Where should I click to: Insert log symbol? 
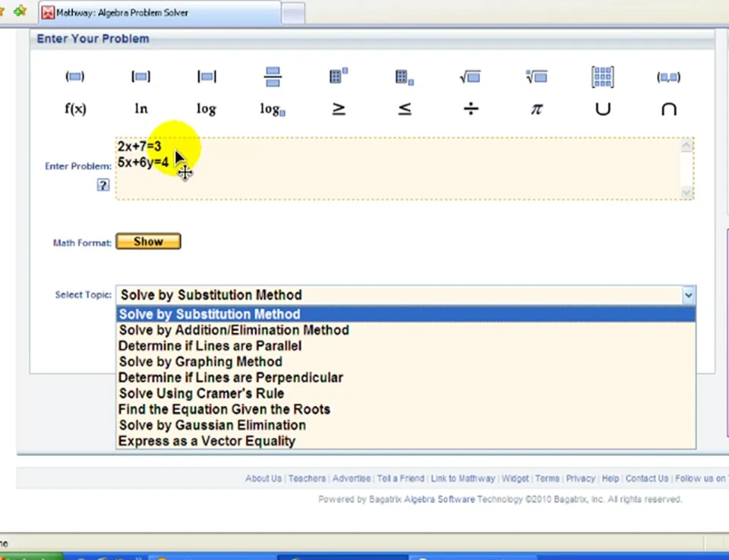click(207, 109)
